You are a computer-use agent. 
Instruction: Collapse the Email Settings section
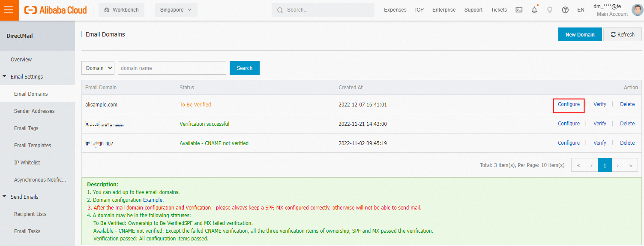[4, 76]
